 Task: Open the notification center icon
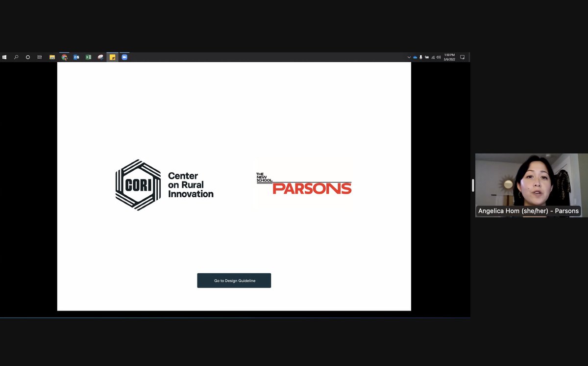coord(462,57)
